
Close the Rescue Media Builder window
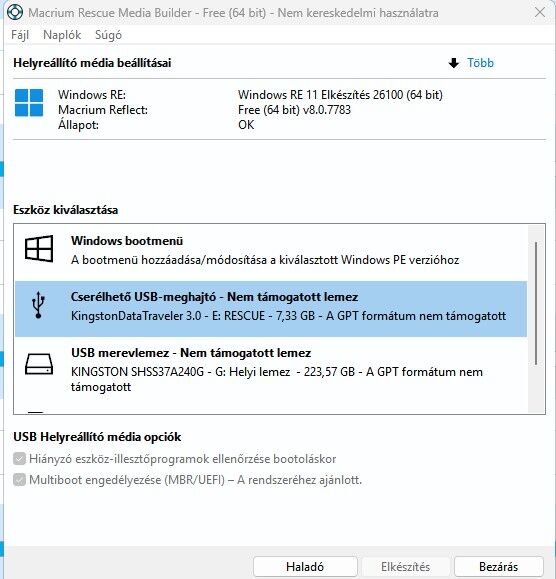[540, 13]
